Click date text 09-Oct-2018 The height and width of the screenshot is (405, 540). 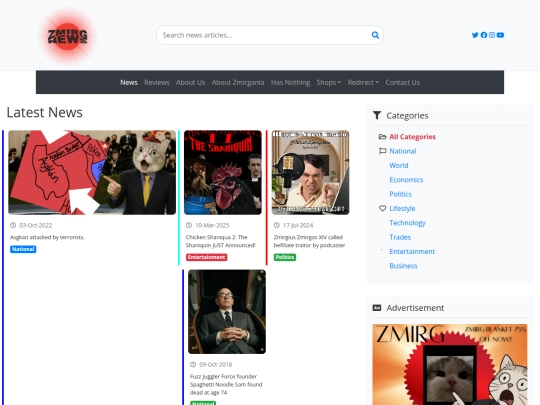[x=216, y=364]
